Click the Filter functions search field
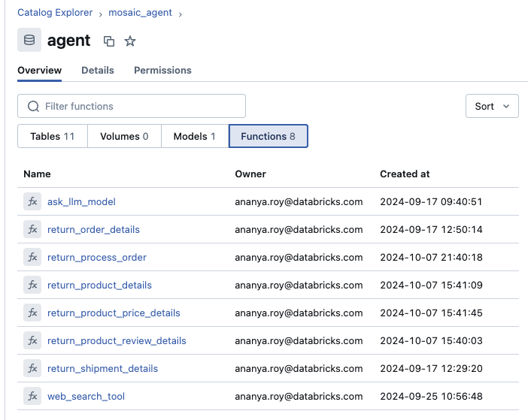 point(132,106)
